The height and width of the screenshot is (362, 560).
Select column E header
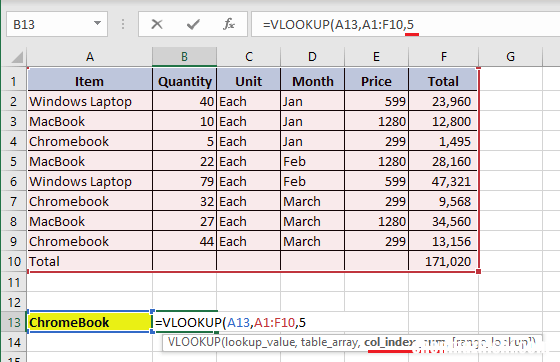376,57
